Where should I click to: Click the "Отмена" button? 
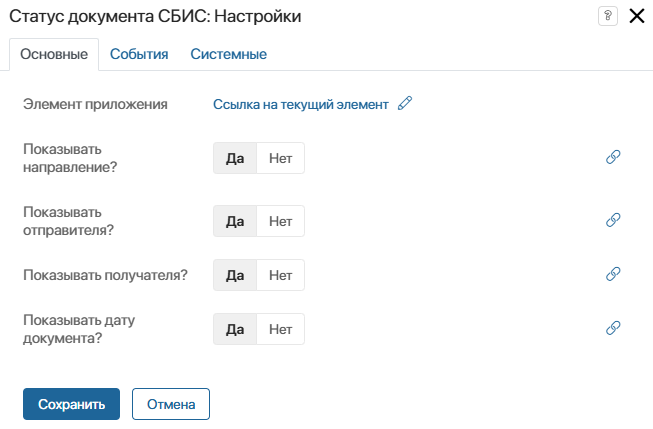point(170,404)
